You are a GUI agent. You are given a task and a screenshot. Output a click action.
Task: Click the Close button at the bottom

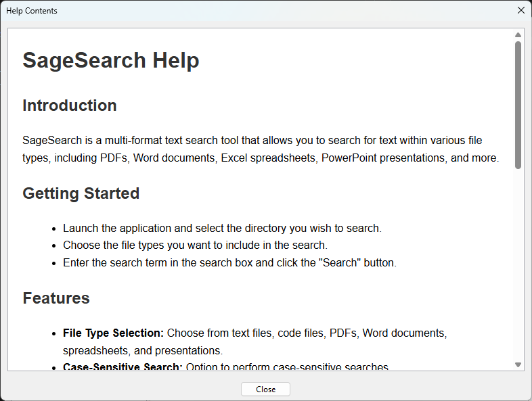pos(265,390)
